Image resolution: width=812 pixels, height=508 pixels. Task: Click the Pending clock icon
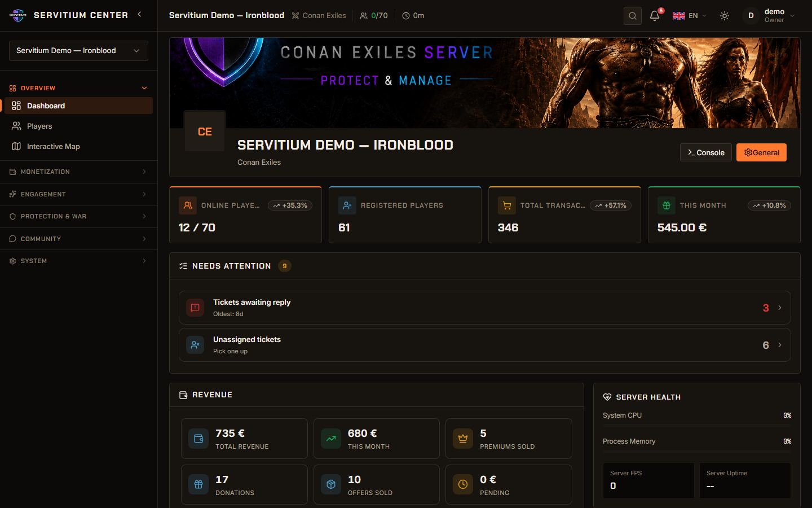(x=463, y=485)
